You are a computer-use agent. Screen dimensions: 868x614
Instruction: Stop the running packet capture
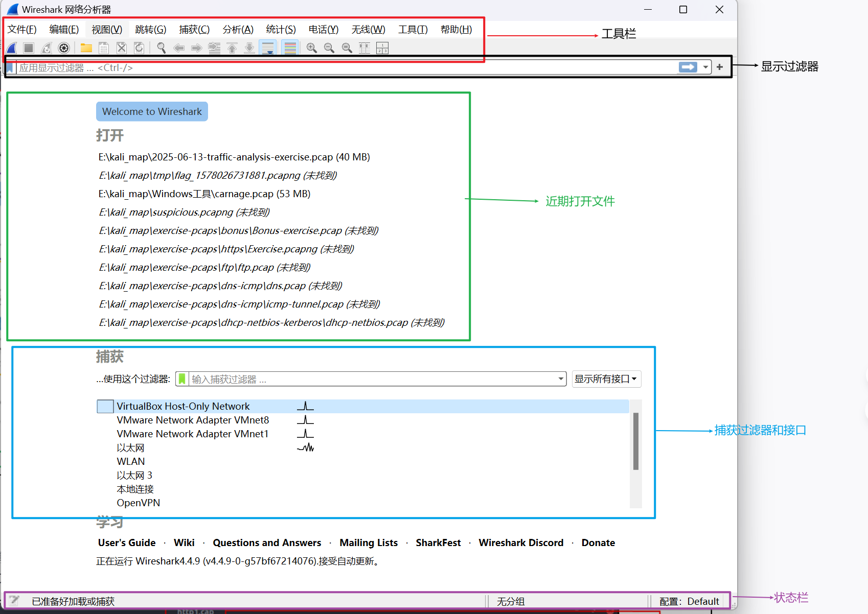point(29,48)
